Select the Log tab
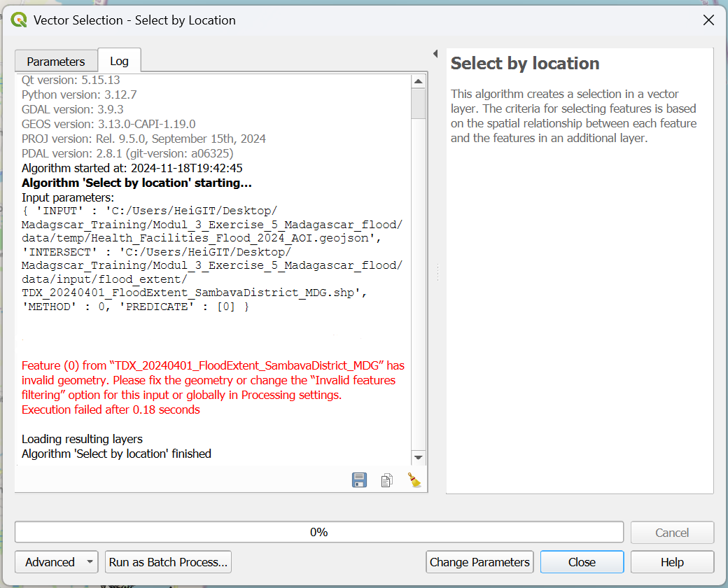This screenshot has width=728, height=588. coord(119,62)
